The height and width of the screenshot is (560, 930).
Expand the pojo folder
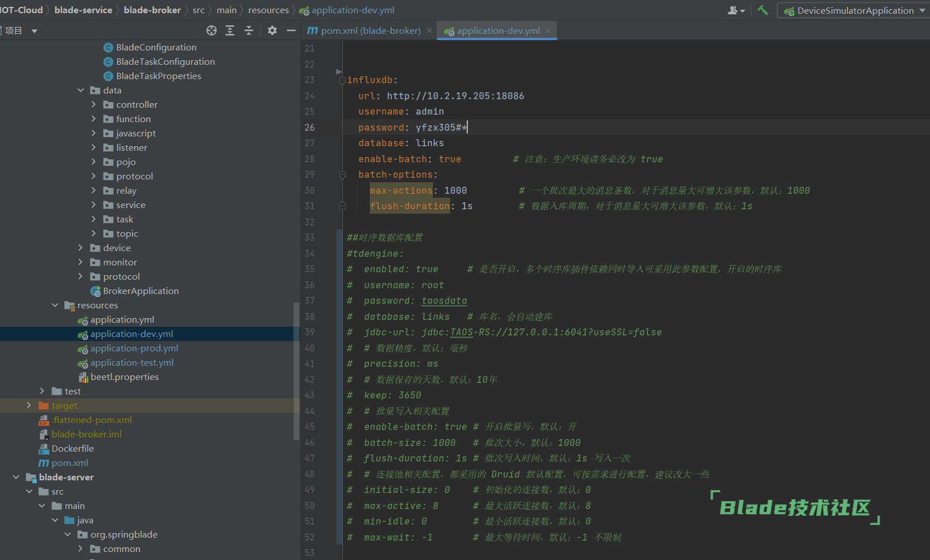coord(93,162)
